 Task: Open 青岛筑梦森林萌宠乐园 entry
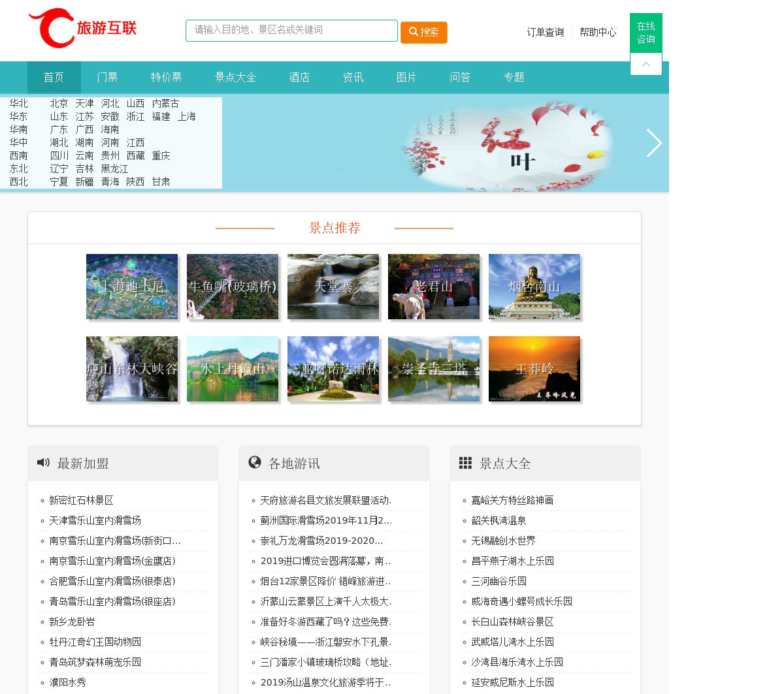click(x=95, y=662)
